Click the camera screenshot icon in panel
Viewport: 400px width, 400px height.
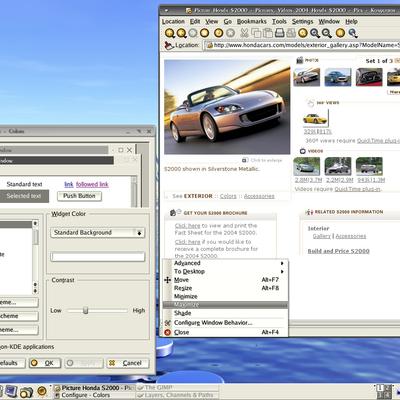27,392
